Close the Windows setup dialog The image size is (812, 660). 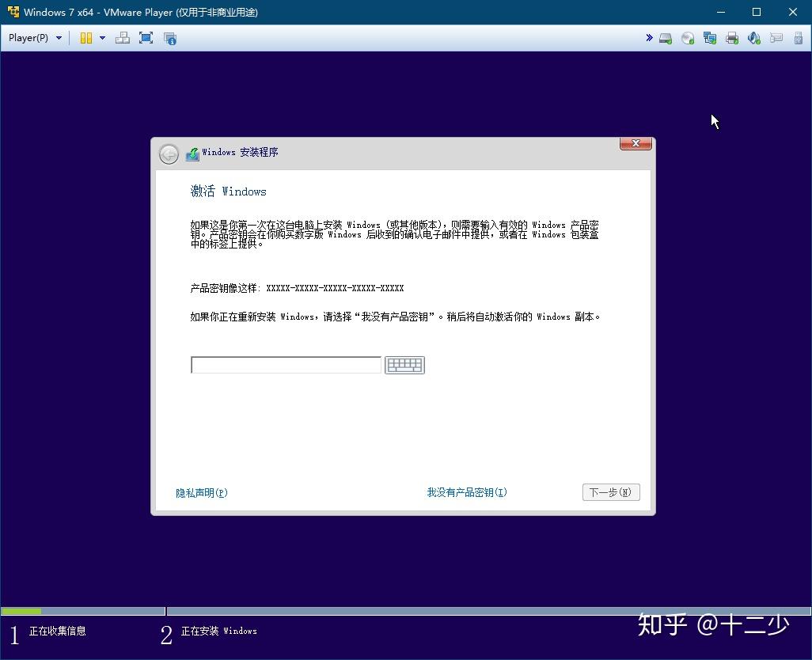(636, 143)
